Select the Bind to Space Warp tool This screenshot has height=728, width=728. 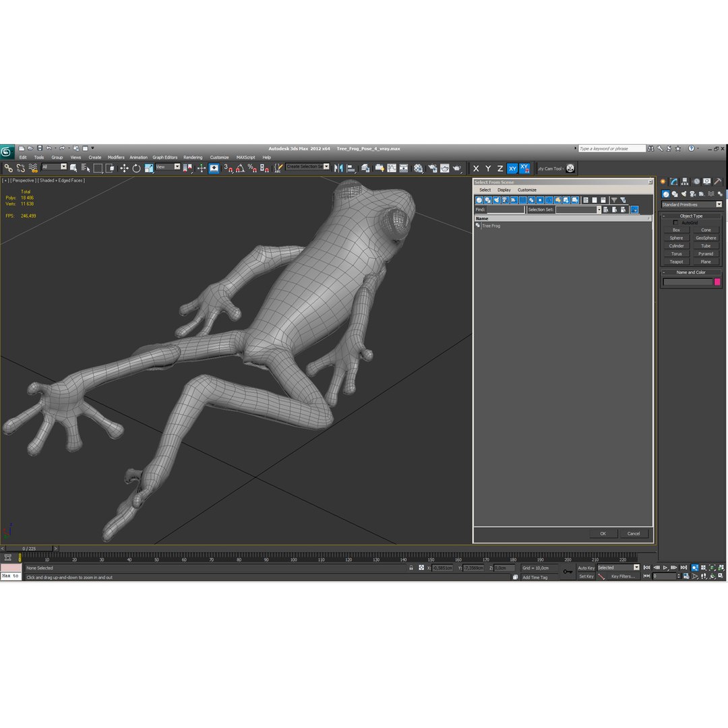point(33,168)
